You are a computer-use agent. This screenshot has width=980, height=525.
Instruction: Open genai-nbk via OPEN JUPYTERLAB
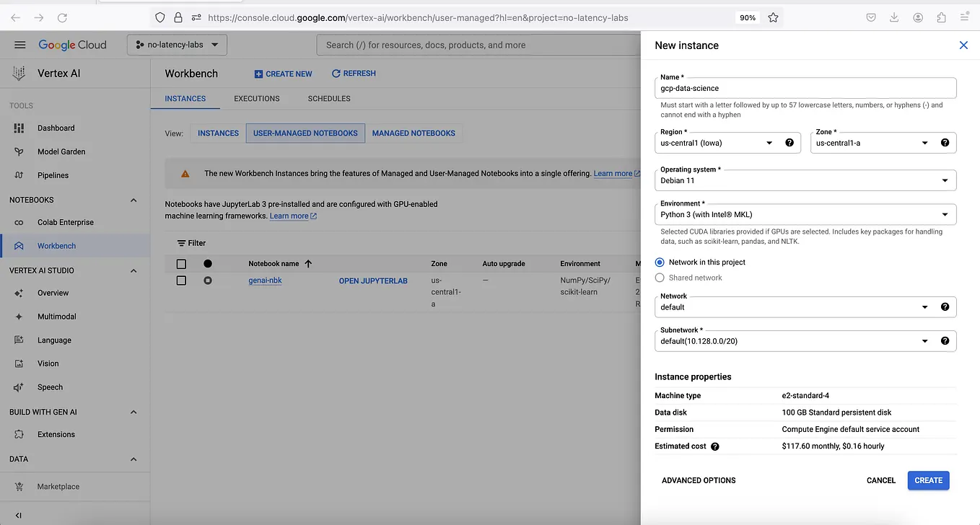pyautogui.click(x=373, y=281)
